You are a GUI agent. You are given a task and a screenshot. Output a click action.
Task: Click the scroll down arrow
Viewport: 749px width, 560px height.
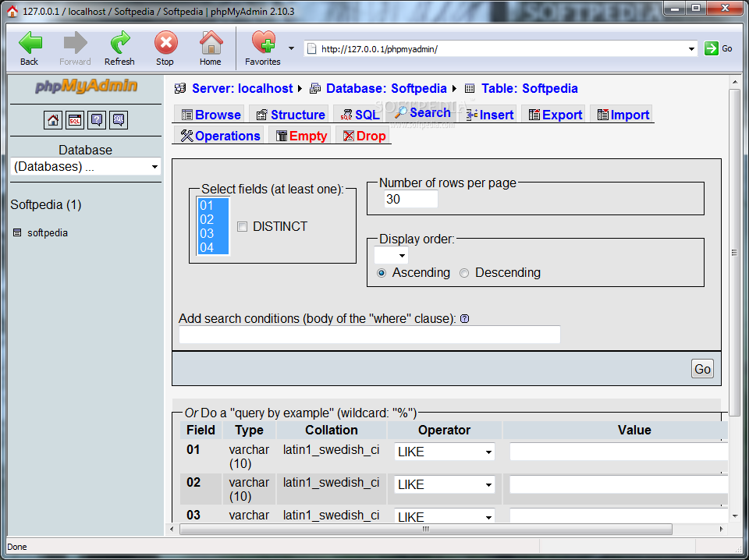[x=735, y=516]
